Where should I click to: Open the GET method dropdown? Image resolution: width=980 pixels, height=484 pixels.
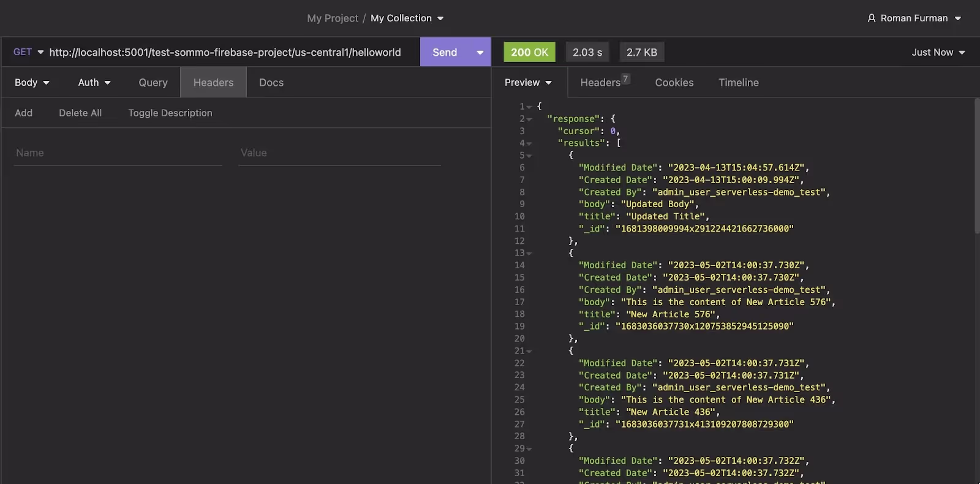[28, 52]
